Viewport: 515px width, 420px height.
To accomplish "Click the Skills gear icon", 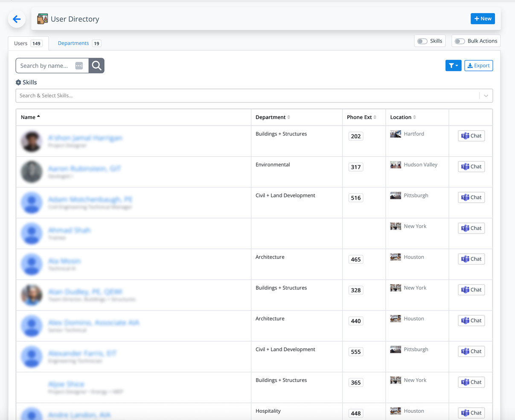I will (18, 82).
